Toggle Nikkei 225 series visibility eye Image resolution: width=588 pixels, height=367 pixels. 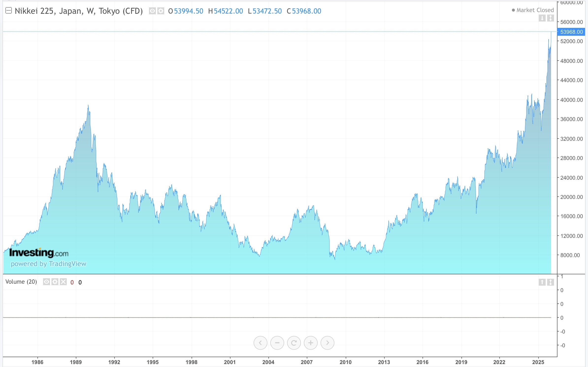point(152,11)
